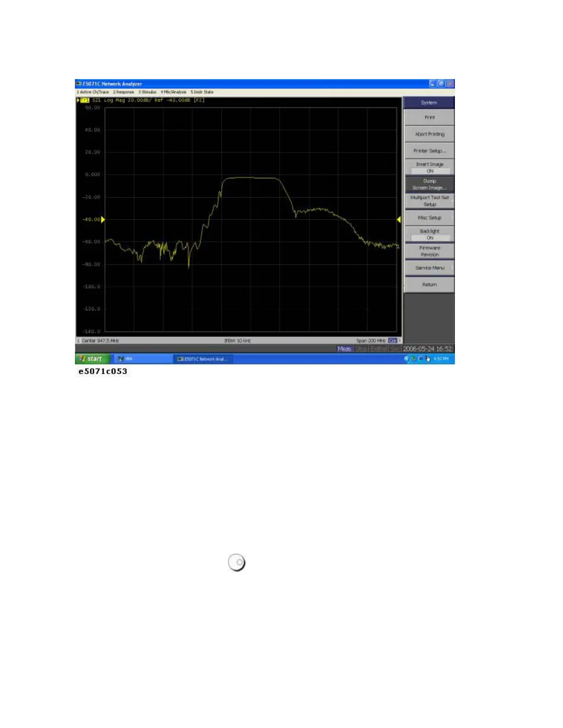Viewport: 563px width, 728px height.
Task: Open the 1 Active Ch/Trace menu
Action: [x=93, y=92]
